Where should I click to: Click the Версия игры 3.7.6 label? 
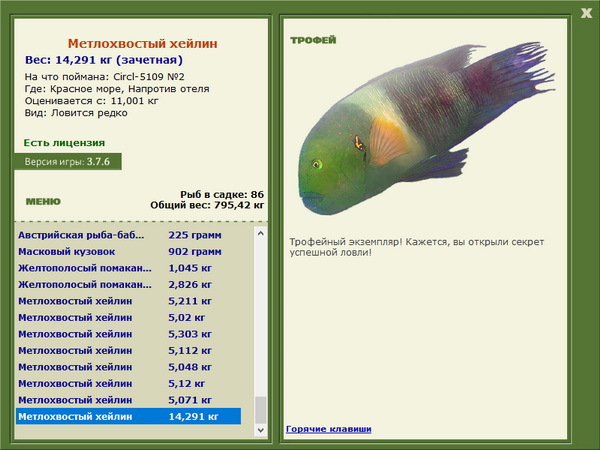pyautogui.click(x=67, y=161)
